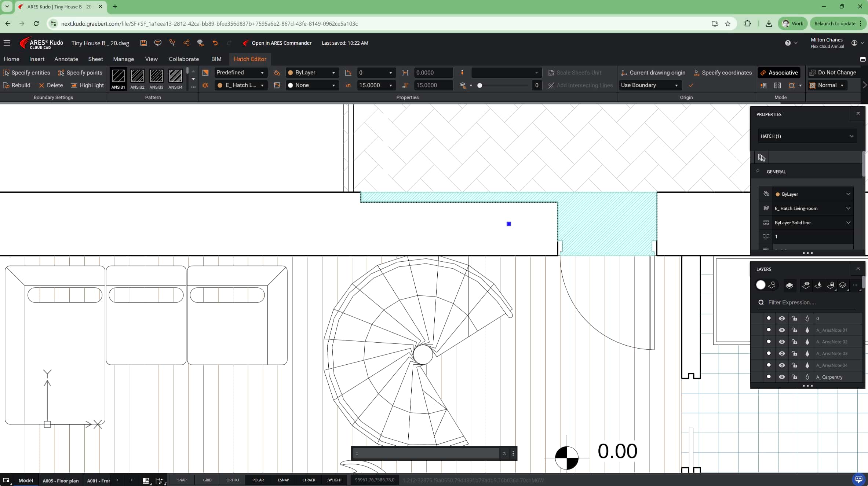Click the save drawing icon
Screen dimensions: 868x486
[143, 43]
